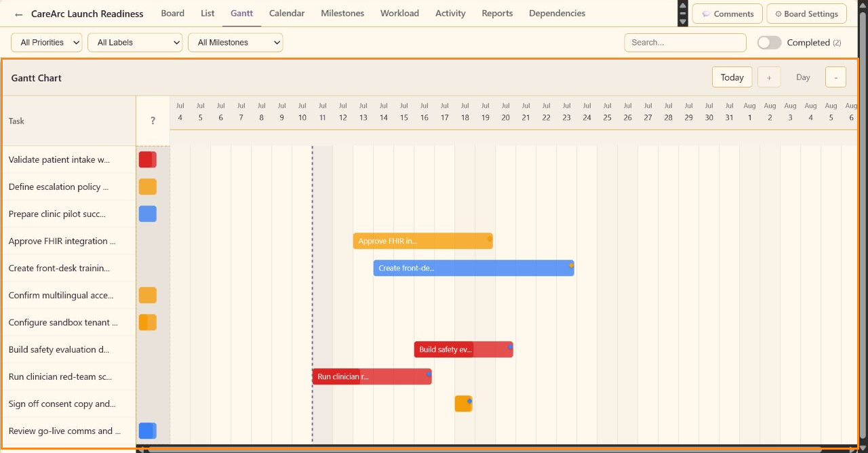The width and height of the screenshot is (868, 453).
Task: Click the end handle of Approve FHIR bar
Action: point(490,239)
